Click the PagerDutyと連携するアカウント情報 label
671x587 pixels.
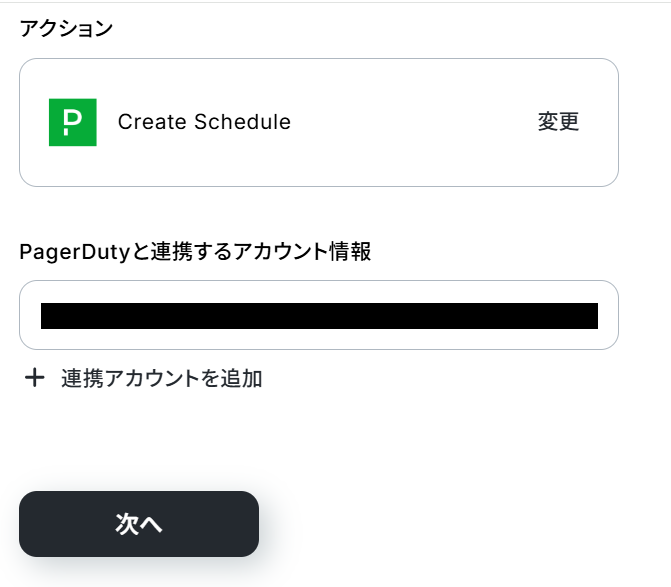pyautogui.click(x=195, y=252)
